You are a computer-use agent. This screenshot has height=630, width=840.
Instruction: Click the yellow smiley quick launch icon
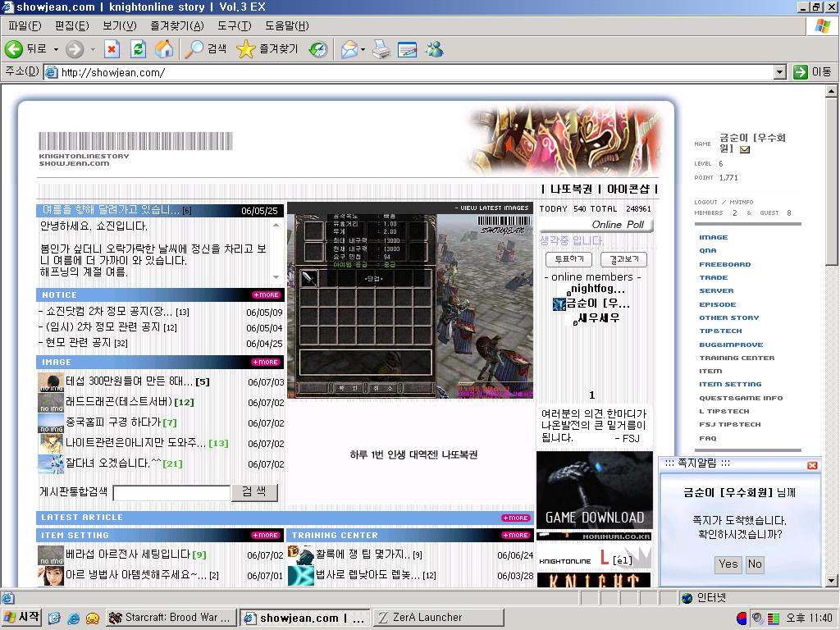pyautogui.click(x=94, y=619)
